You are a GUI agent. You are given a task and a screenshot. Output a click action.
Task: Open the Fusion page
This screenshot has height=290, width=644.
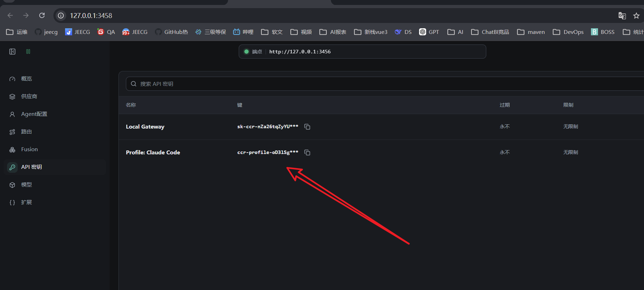pyautogui.click(x=55, y=149)
